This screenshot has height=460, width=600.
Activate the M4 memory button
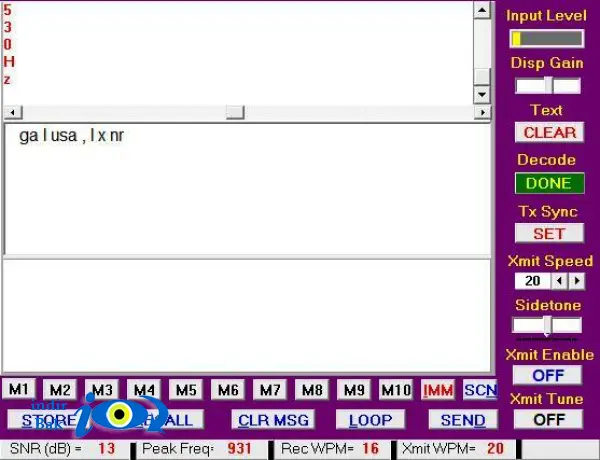click(144, 390)
